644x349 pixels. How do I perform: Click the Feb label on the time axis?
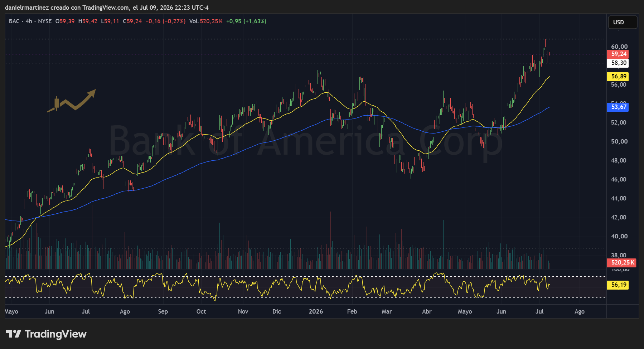pyautogui.click(x=352, y=312)
